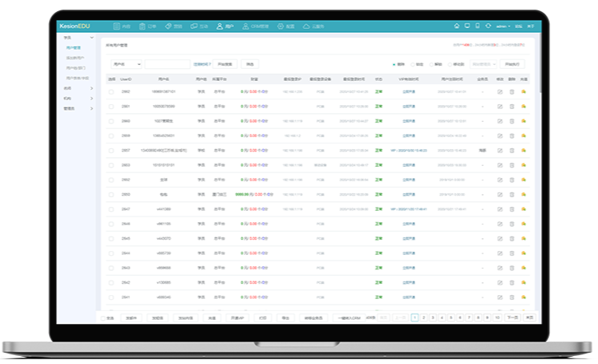
Task: Click the search keyword input field
Action: (166, 63)
